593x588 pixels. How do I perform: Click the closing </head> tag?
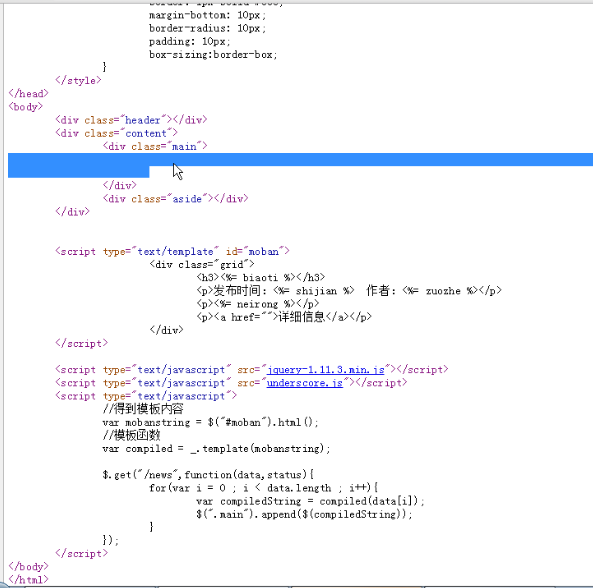[x=28, y=93]
